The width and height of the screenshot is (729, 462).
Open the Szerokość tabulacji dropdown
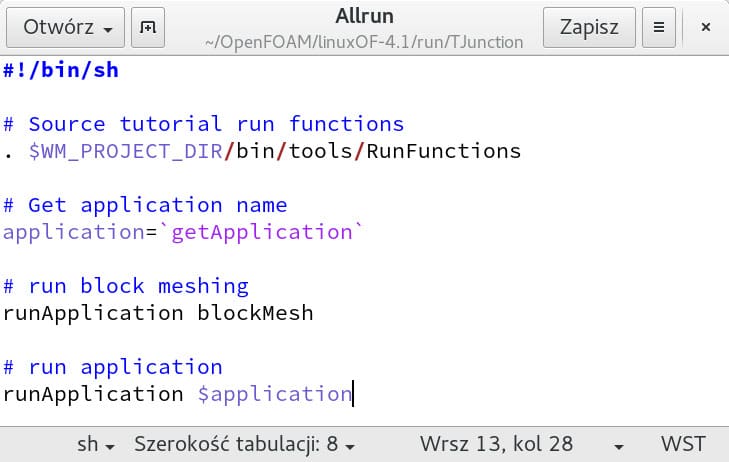245,444
